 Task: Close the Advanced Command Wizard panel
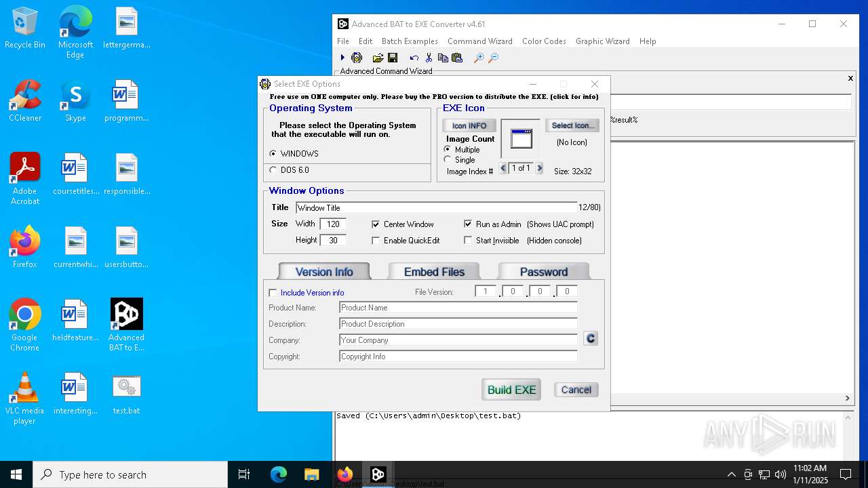(850, 79)
